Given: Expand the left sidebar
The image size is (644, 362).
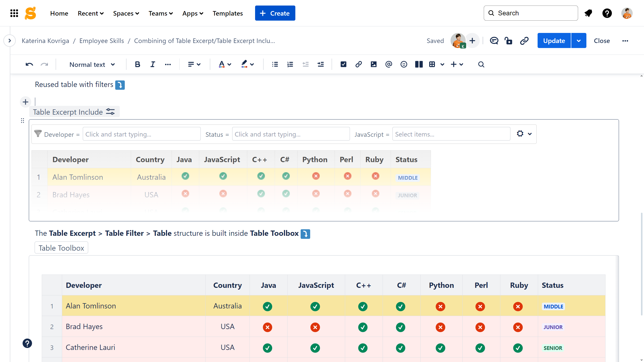Looking at the screenshot, I should pyautogui.click(x=10, y=41).
